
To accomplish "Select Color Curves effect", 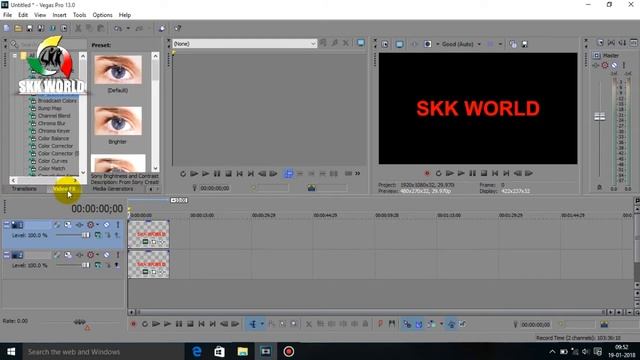I will tap(53, 161).
